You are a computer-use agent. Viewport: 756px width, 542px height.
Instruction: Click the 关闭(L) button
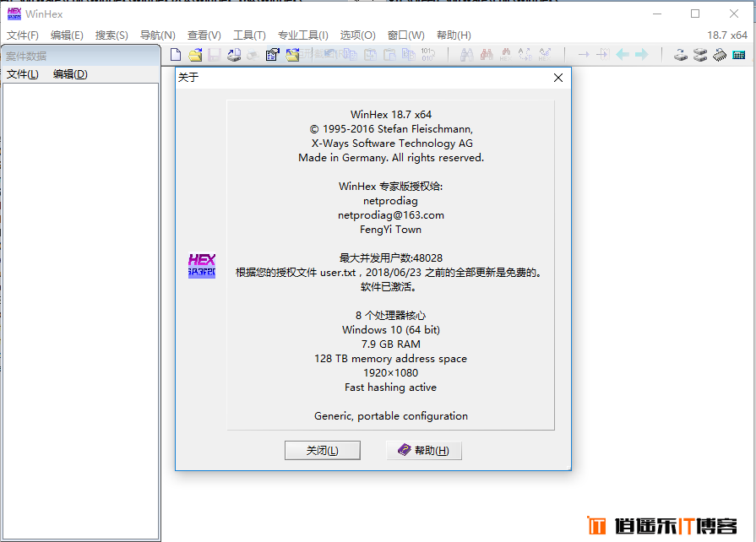[323, 451]
